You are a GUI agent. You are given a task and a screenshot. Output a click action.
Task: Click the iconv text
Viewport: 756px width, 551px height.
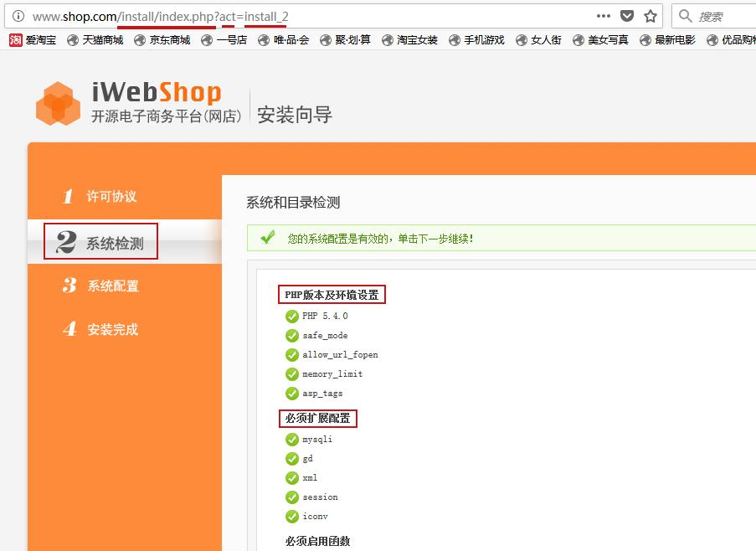pos(315,517)
